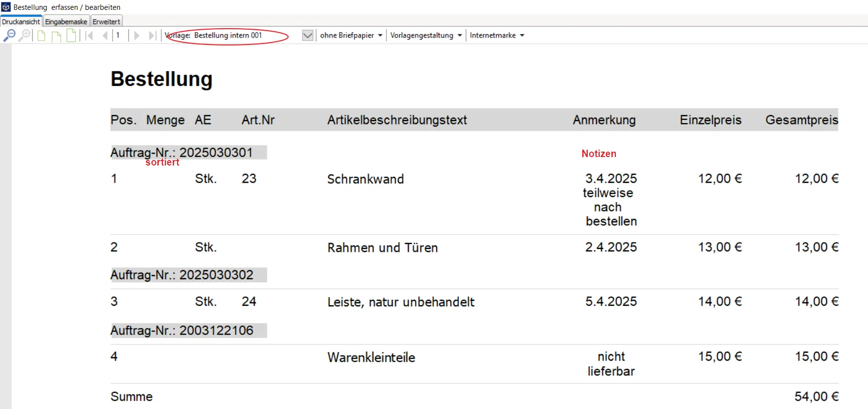The height and width of the screenshot is (409, 868).
Task: Select the Druckansicht tab
Action: point(21,22)
